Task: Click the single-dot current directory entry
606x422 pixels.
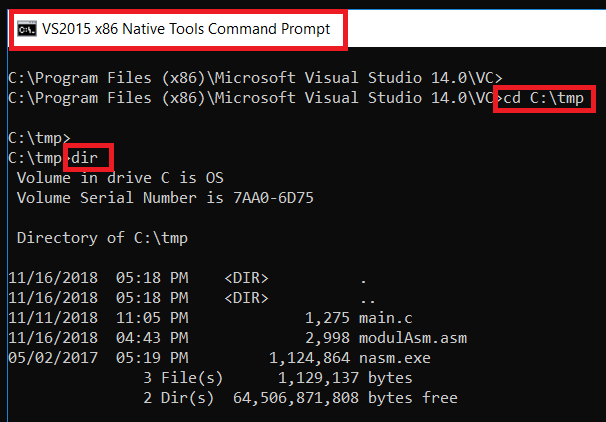Action: (363, 278)
